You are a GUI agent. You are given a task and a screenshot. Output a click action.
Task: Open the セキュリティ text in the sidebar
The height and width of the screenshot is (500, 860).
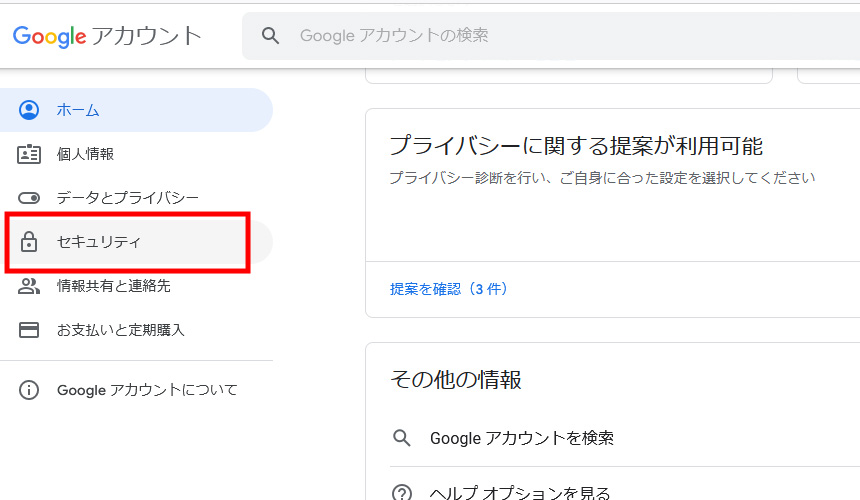point(99,242)
